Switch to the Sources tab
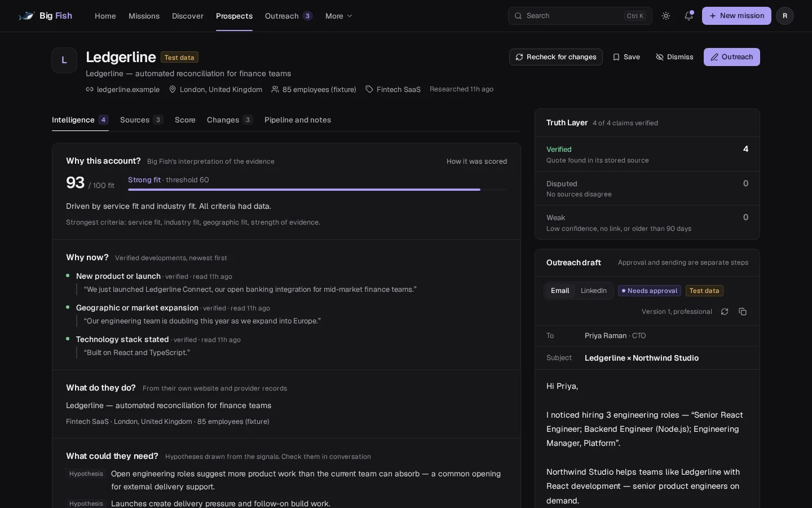 tap(142, 120)
